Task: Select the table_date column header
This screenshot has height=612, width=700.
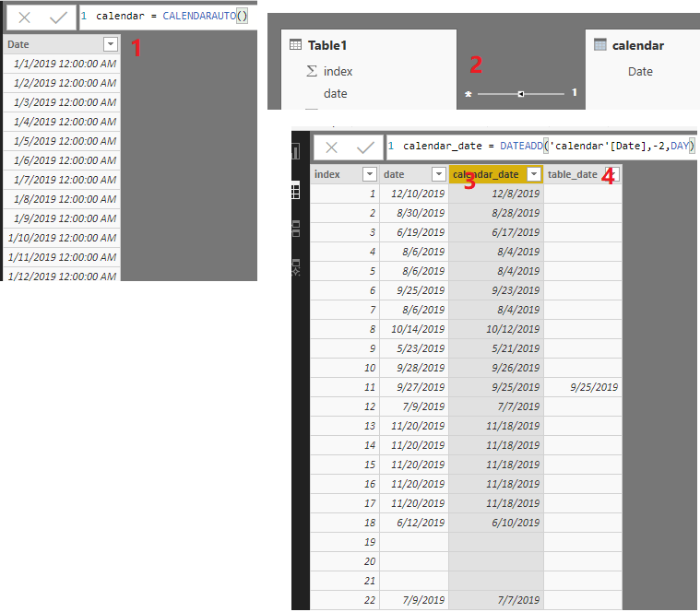Action: tap(583, 174)
